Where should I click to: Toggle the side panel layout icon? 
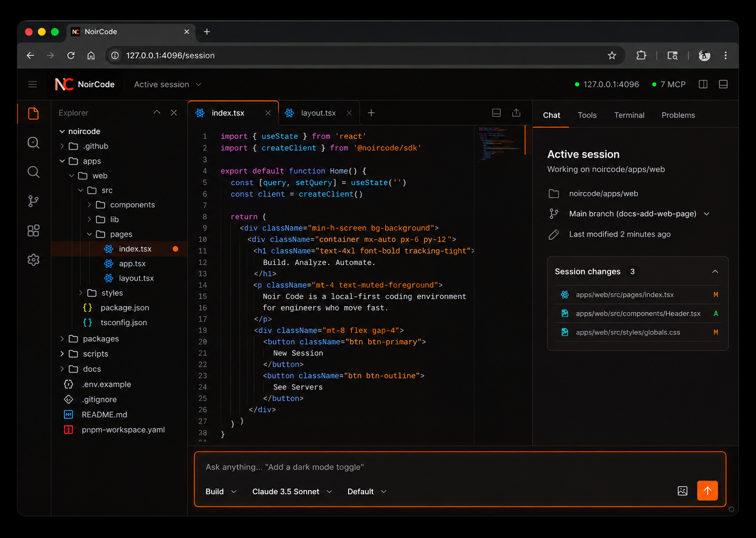(x=703, y=84)
